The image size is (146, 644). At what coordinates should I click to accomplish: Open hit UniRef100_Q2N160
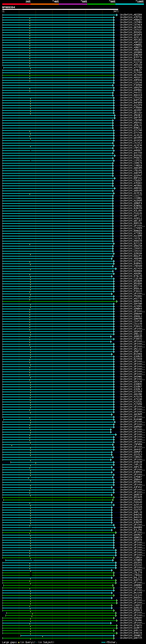(131, 618)
